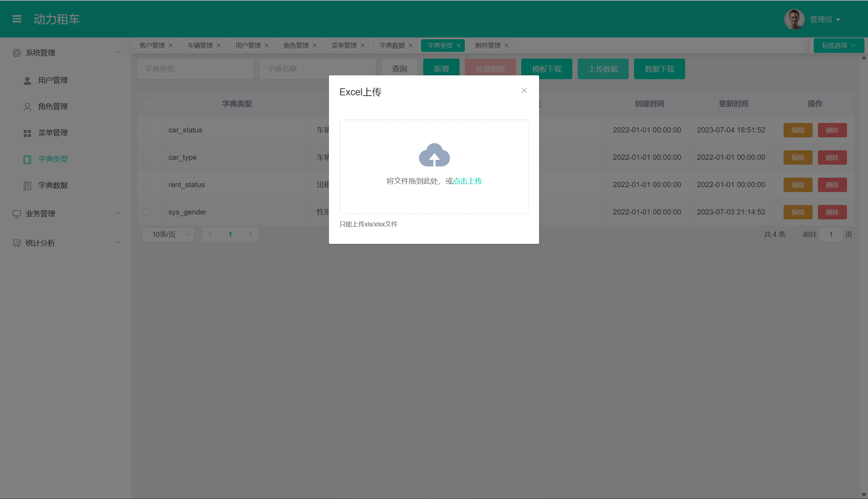868x499 pixels.
Task: Click the 统计分析 presentation icon
Action: click(x=16, y=243)
